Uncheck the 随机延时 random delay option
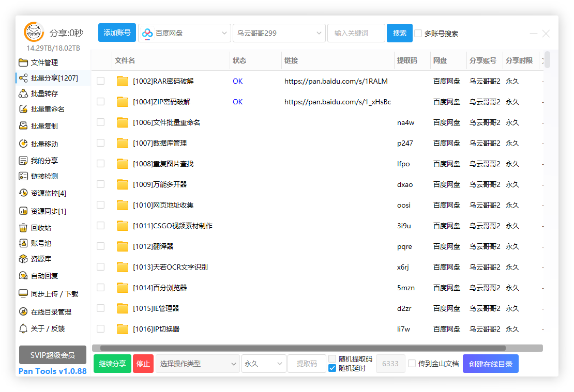Screen dimensions: 574x392 coord(331,368)
